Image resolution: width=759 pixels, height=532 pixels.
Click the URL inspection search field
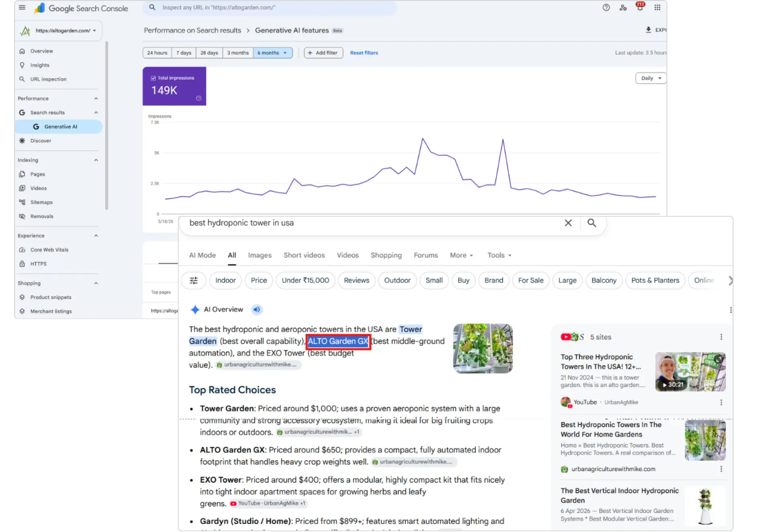click(x=270, y=8)
